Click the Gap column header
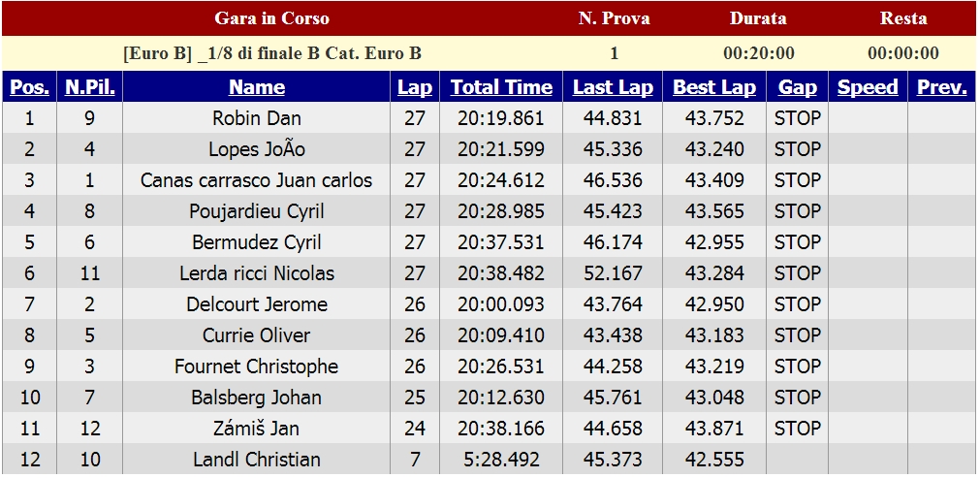The width and height of the screenshot is (980, 478). pyautogui.click(x=797, y=87)
